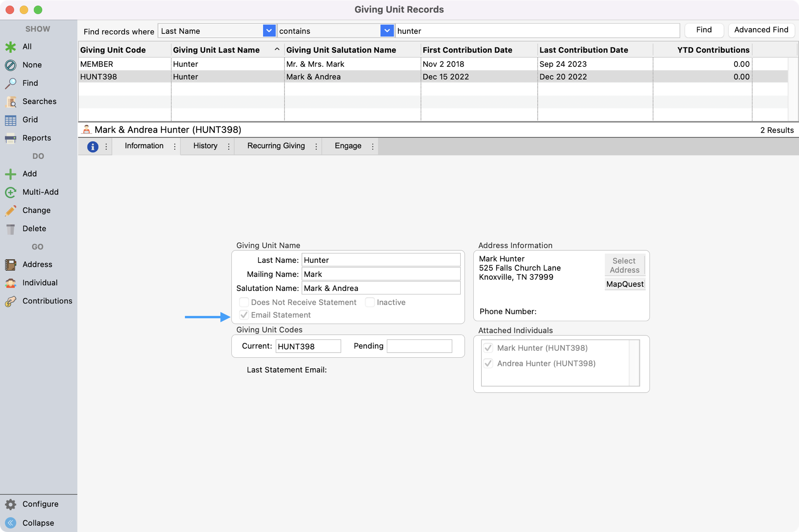Collapse the sidebar with Collapse arrow
This screenshot has width=799, height=532.
pyautogui.click(x=11, y=523)
